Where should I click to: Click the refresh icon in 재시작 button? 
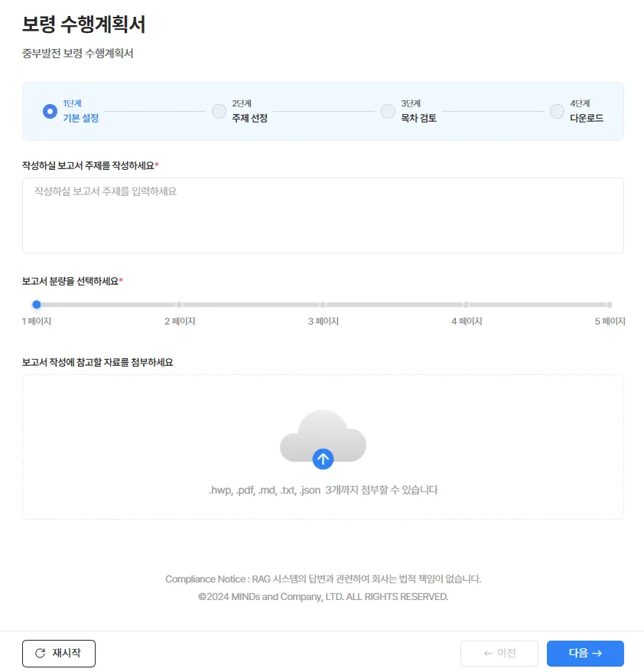[x=41, y=654]
